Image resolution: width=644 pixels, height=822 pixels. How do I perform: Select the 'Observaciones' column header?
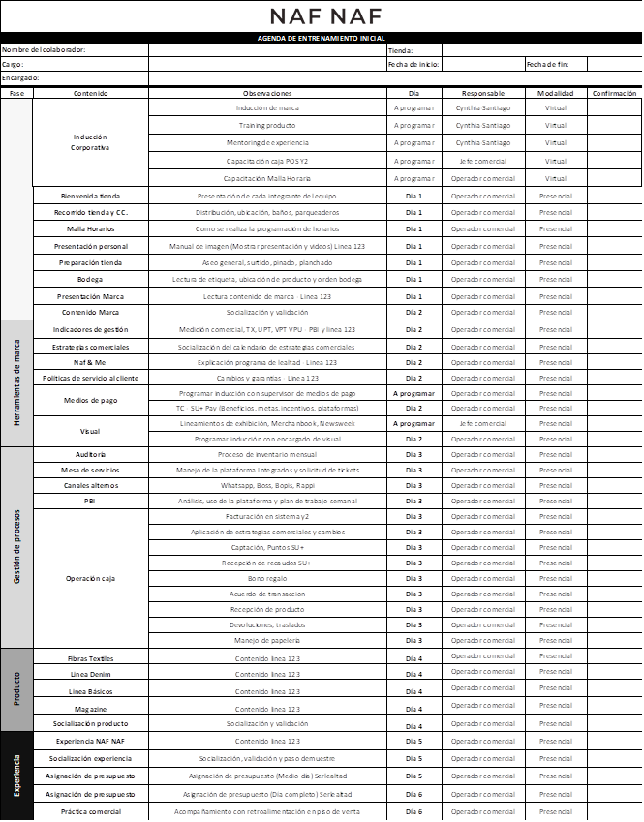[267, 93]
